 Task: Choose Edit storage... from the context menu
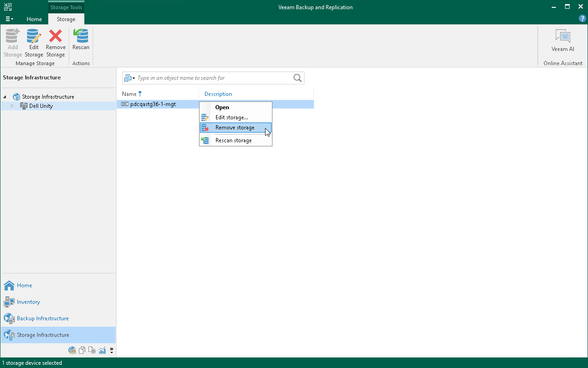pos(236,117)
